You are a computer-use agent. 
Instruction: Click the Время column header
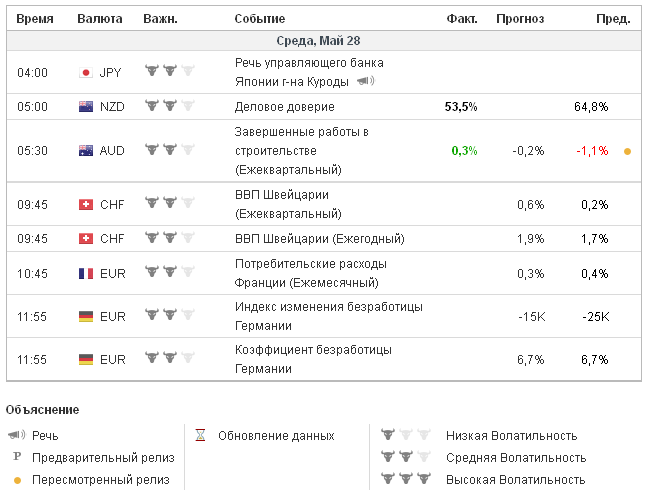point(35,19)
